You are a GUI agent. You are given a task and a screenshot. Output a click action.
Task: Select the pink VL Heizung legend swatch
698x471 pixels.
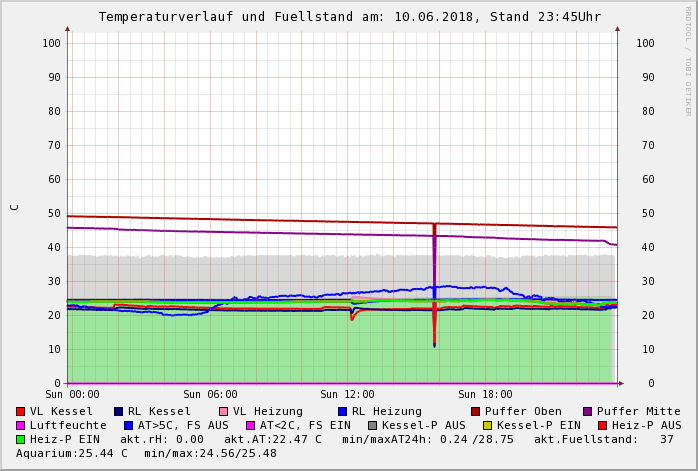point(223,412)
